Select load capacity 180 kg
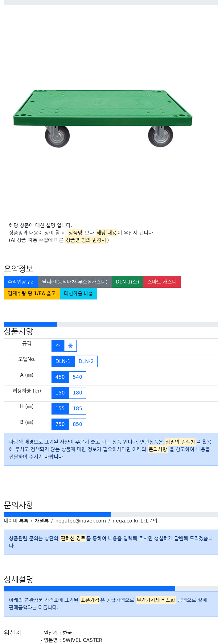222x644 pixels. [x=77, y=393]
